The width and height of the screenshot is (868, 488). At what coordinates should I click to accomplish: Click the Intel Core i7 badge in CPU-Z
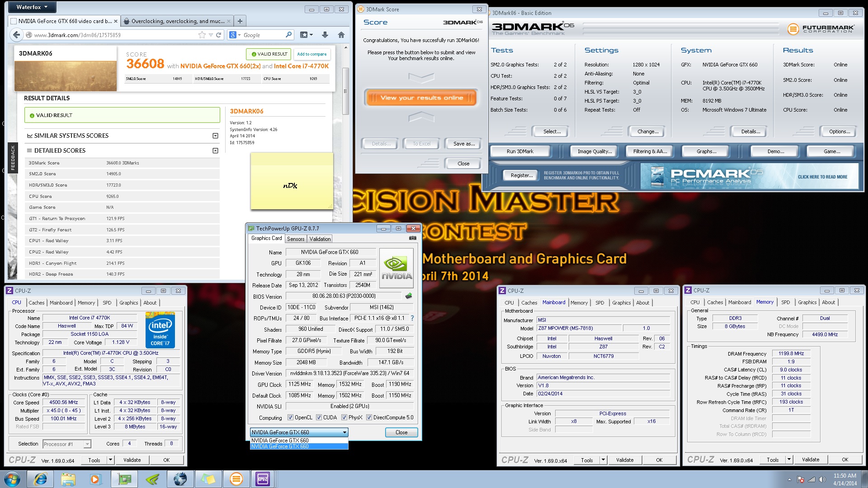click(160, 330)
